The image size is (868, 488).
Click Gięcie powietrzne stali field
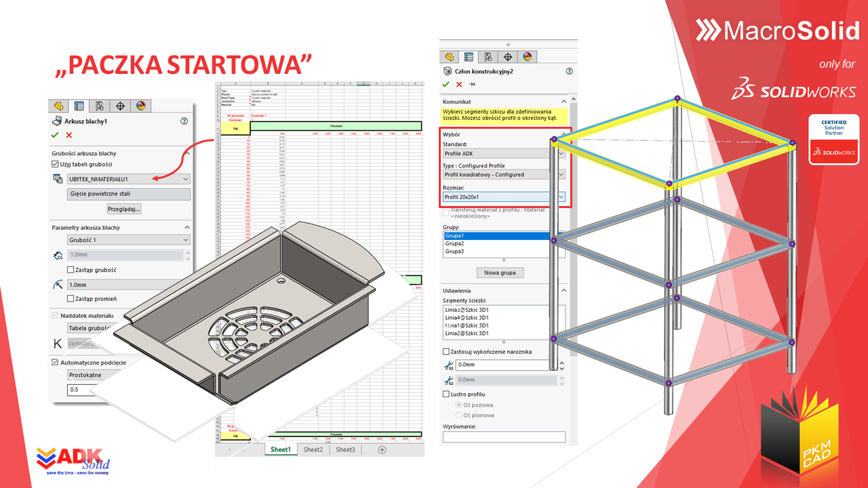tap(128, 194)
